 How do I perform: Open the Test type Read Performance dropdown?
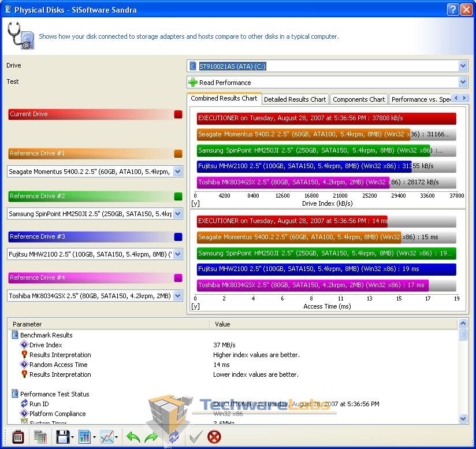pos(463,83)
